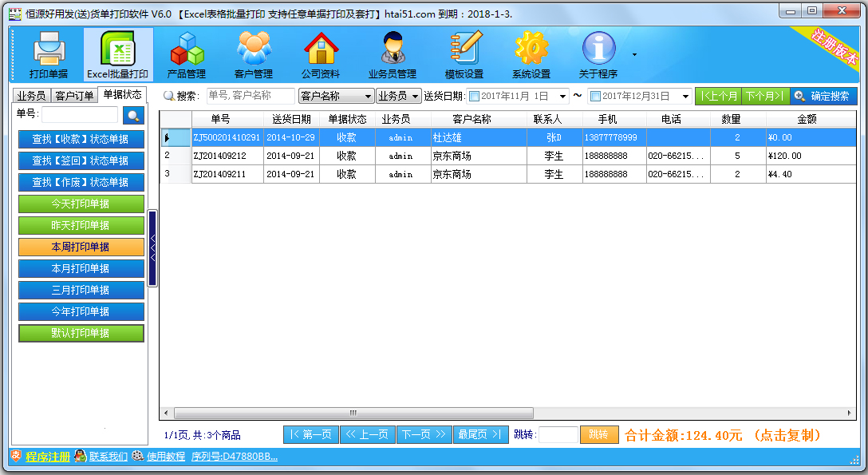This screenshot has width=868, height=475.
Task: Go to 最尾页 >| last page
Action: coord(480,434)
